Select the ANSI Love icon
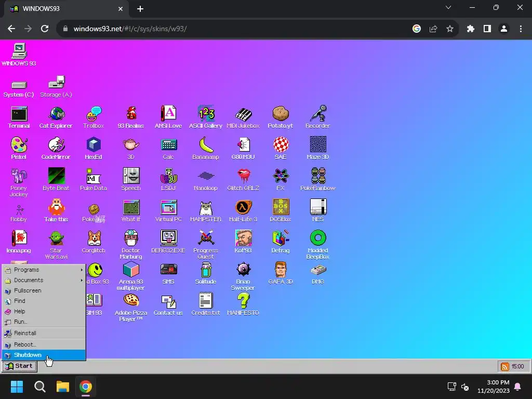Viewport: 532px width, 399px height. coord(168,117)
